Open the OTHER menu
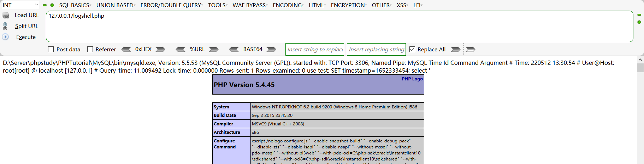The image size is (644, 164). point(382,5)
